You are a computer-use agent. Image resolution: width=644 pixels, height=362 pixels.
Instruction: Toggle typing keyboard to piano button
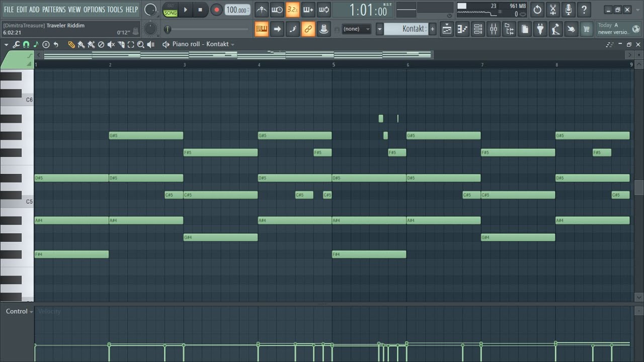pyautogui.click(x=262, y=29)
